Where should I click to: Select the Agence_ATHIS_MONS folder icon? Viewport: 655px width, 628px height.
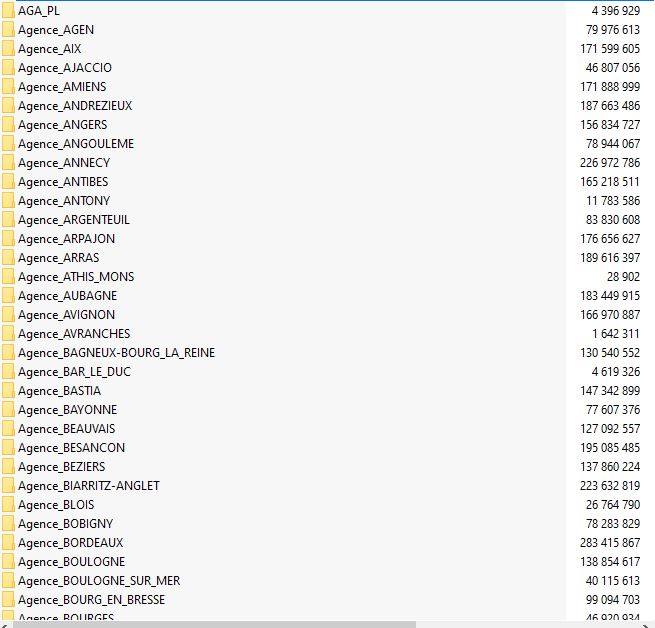[x=8, y=277]
